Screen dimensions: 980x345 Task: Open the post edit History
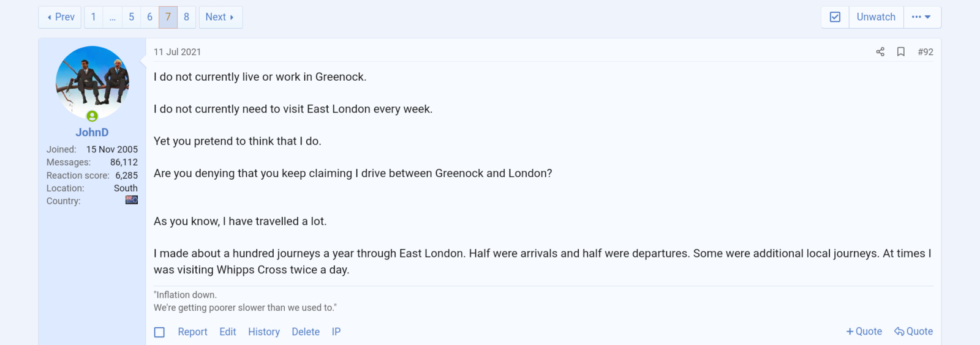(264, 332)
